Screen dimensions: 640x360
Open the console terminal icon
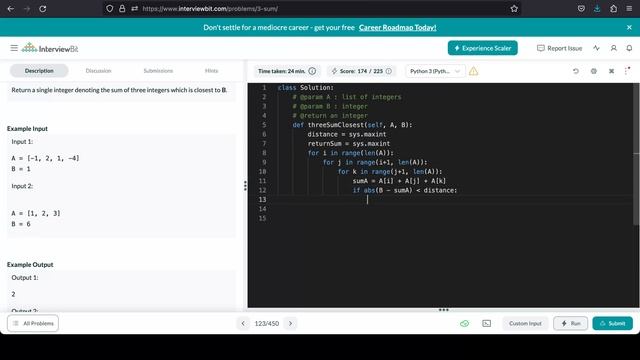coord(487,323)
